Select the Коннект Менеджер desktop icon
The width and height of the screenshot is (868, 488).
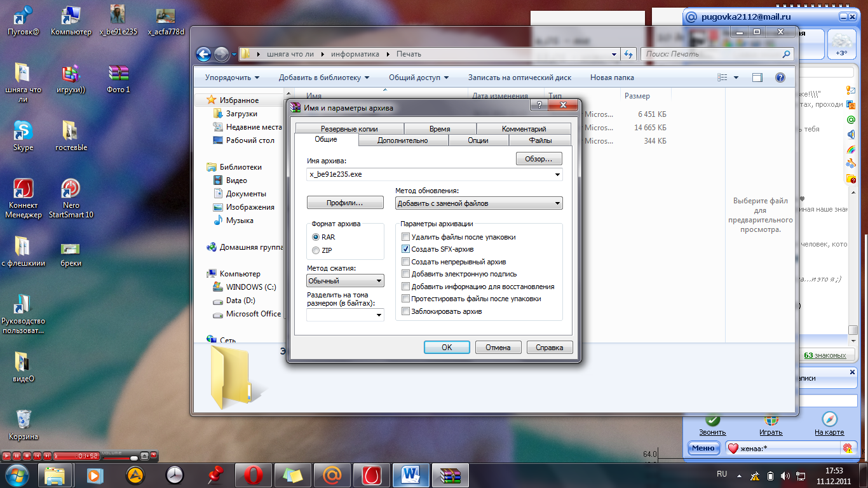(x=23, y=199)
